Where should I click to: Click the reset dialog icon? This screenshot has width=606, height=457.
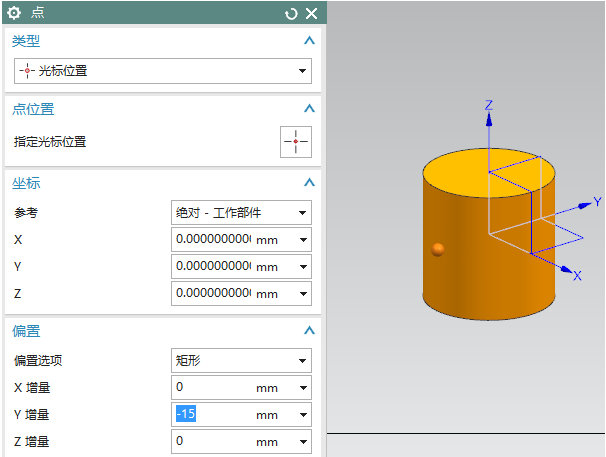pyautogui.click(x=291, y=14)
